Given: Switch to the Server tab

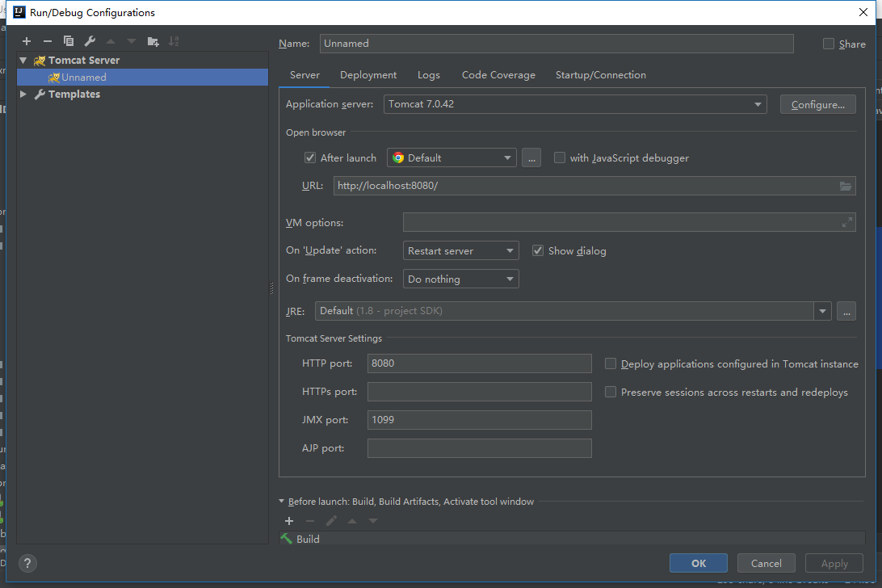Looking at the screenshot, I should (x=304, y=75).
